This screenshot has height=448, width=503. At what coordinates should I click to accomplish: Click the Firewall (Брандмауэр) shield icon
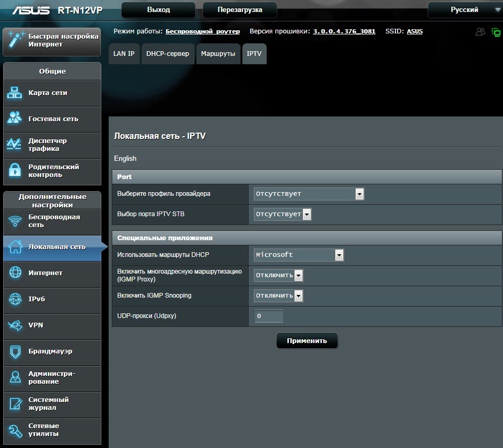(15, 351)
